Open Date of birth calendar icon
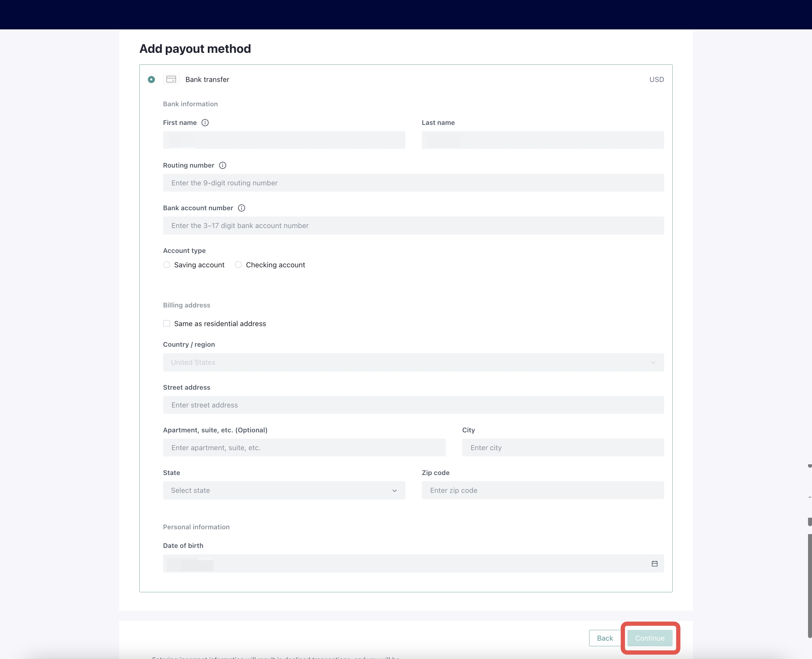 [655, 564]
